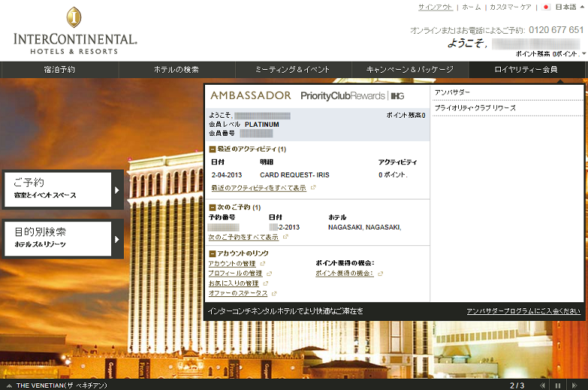This screenshot has height=390, width=588.
Task: Open the 日本語 language selector
Action: 565,7
